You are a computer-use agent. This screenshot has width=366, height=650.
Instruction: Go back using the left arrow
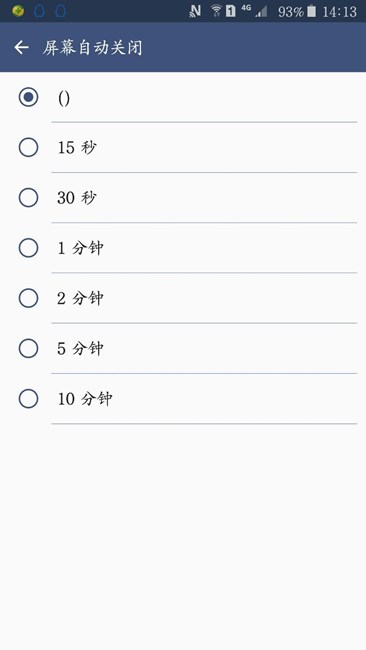[x=22, y=47]
